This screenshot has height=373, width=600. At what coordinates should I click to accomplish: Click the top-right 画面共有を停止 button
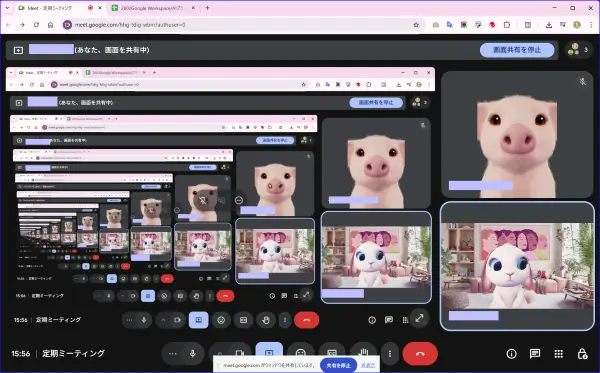point(517,50)
